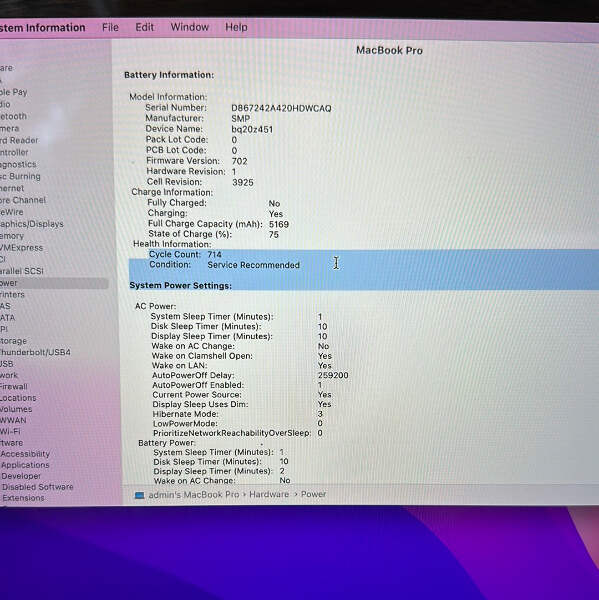Open the Window menu
This screenshot has height=600, width=599.
pos(190,27)
